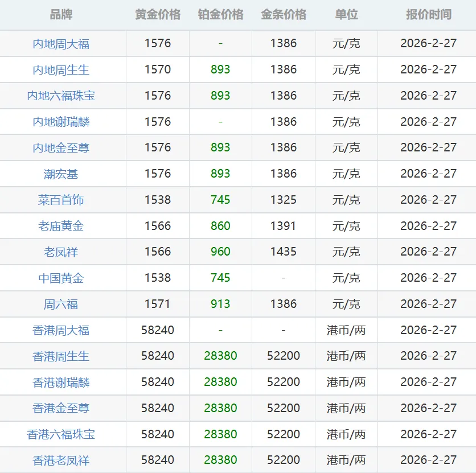The image size is (476, 473).
Task: Select date 2026-2-27 in 香港老凤祥 row
Action: [429, 460]
